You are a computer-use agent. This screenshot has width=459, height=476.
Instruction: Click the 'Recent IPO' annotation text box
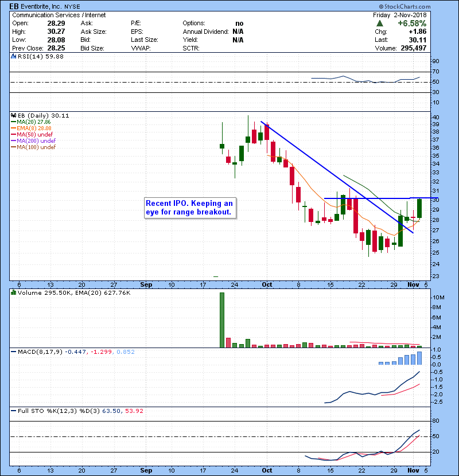(190, 208)
